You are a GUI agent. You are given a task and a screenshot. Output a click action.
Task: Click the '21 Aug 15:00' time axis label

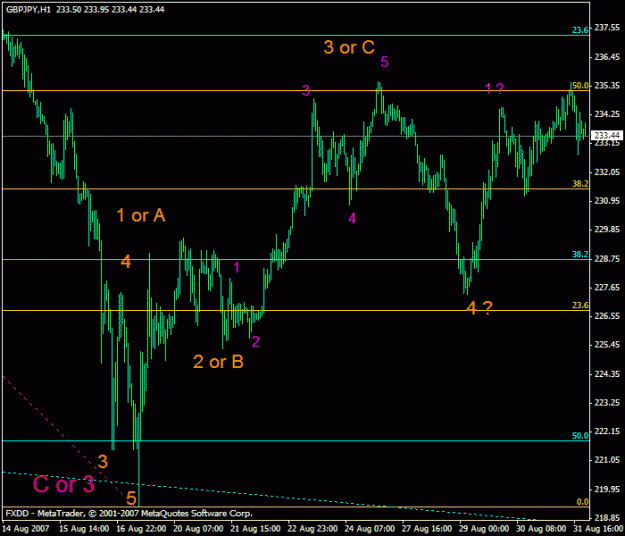pos(256,529)
